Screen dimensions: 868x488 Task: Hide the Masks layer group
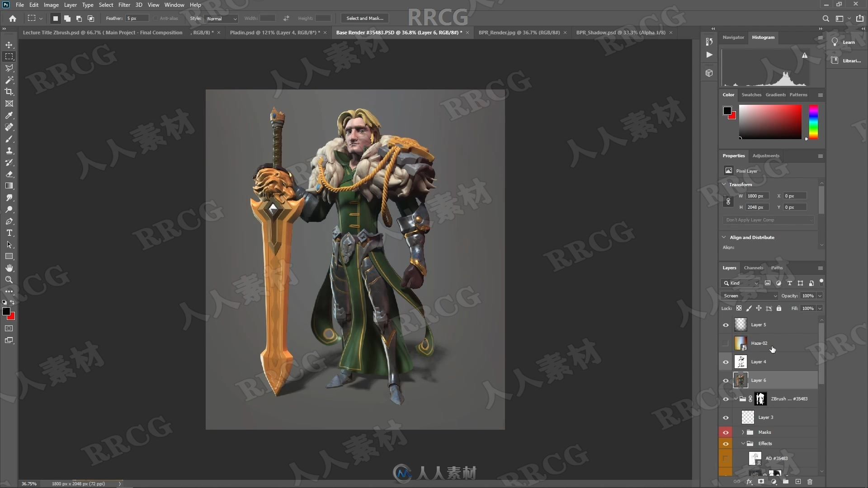pos(726,432)
